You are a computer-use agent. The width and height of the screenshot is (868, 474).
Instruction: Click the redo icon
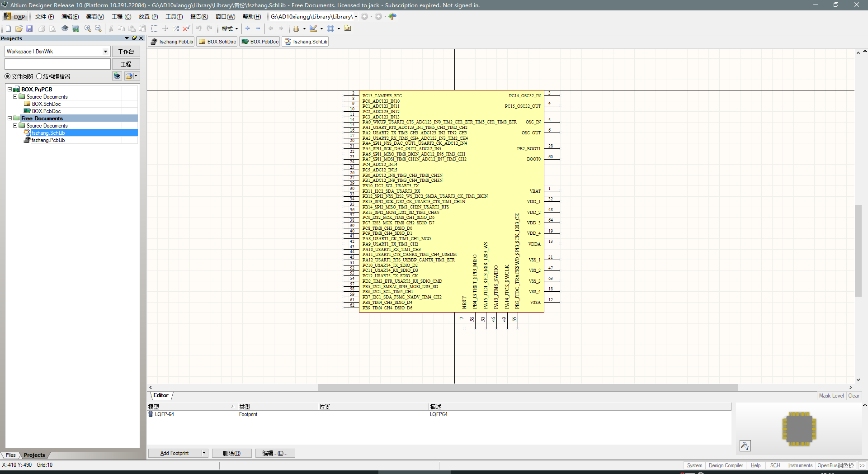pyautogui.click(x=210, y=28)
